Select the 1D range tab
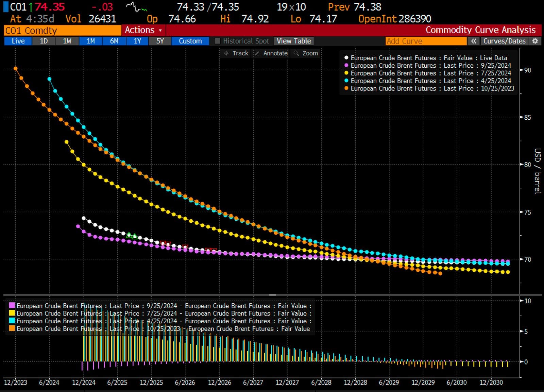The image size is (544, 392). click(44, 41)
